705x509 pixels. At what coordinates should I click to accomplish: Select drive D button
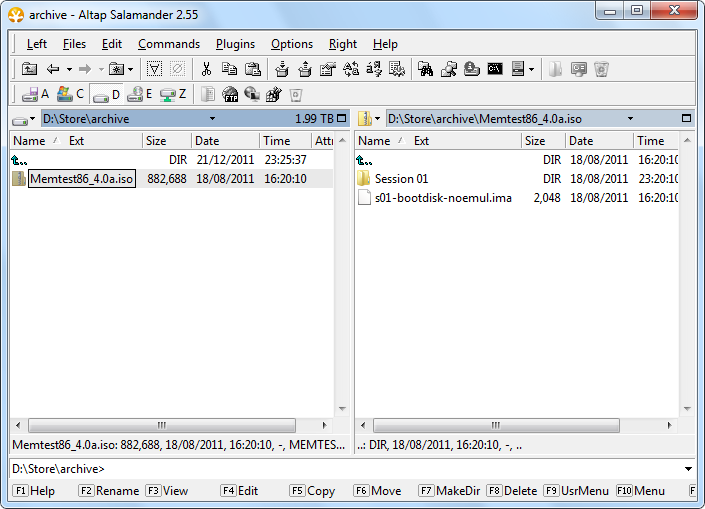click(x=106, y=95)
